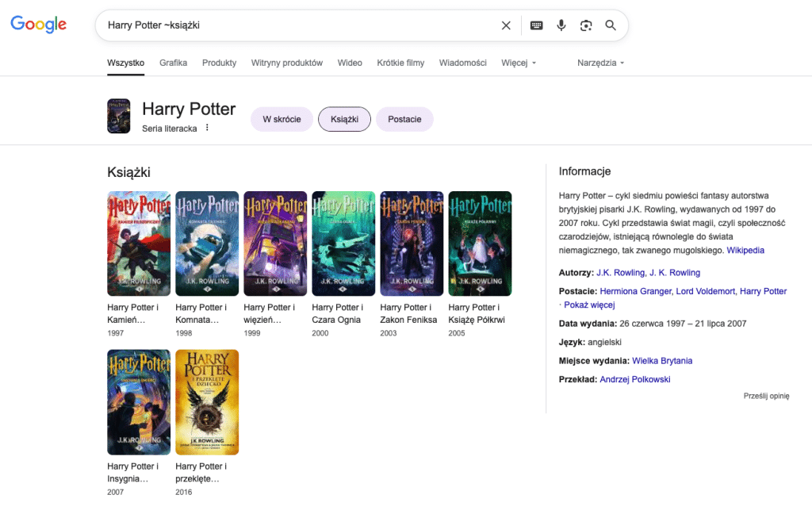Switch to the Grafika tab
The height and width of the screenshot is (514, 812).
pos(173,63)
